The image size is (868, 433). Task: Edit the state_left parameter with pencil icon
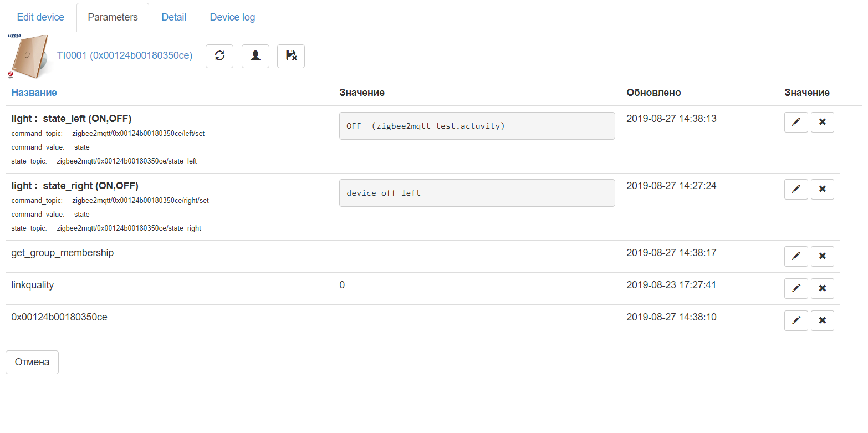tap(796, 122)
